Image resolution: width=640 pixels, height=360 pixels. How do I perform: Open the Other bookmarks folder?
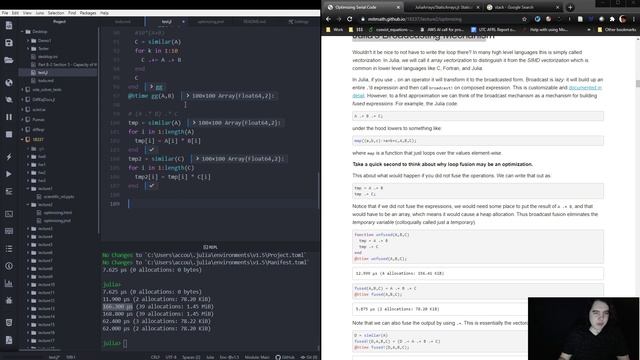[616, 30]
